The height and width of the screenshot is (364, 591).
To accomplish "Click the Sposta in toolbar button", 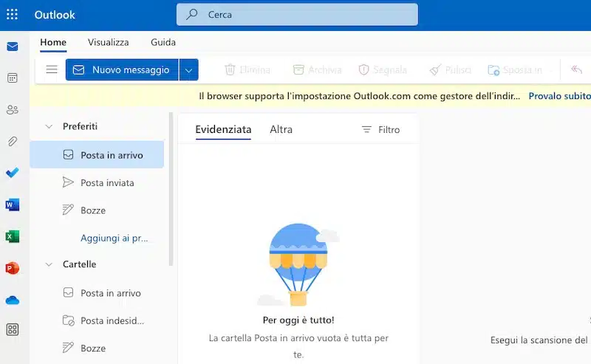I will [x=515, y=69].
